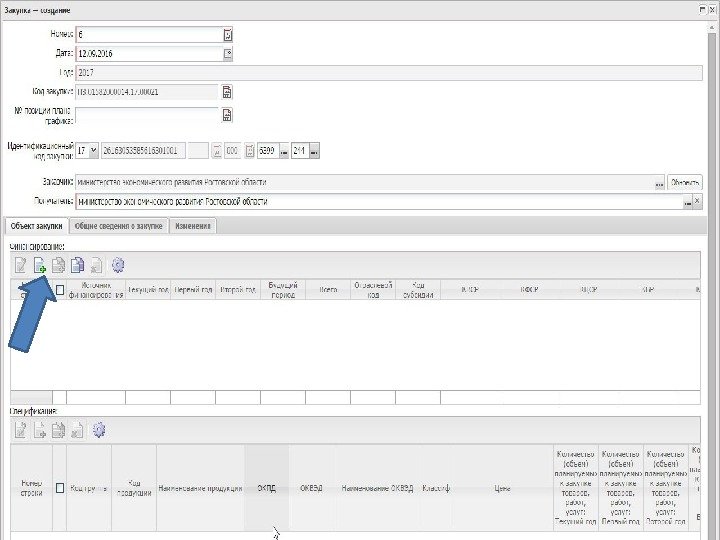The height and width of the screenshot is (540, 720).
Task: Click the Цена column header
Action: 502,488
